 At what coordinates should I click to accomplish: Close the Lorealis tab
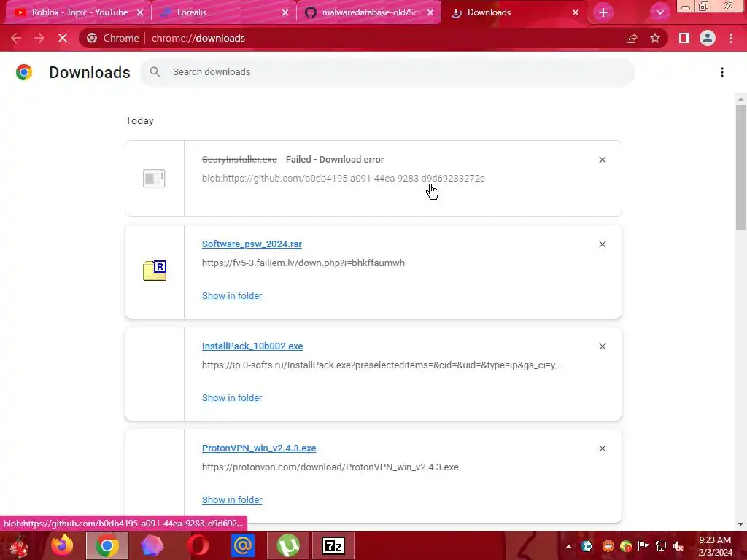point(285,13)
